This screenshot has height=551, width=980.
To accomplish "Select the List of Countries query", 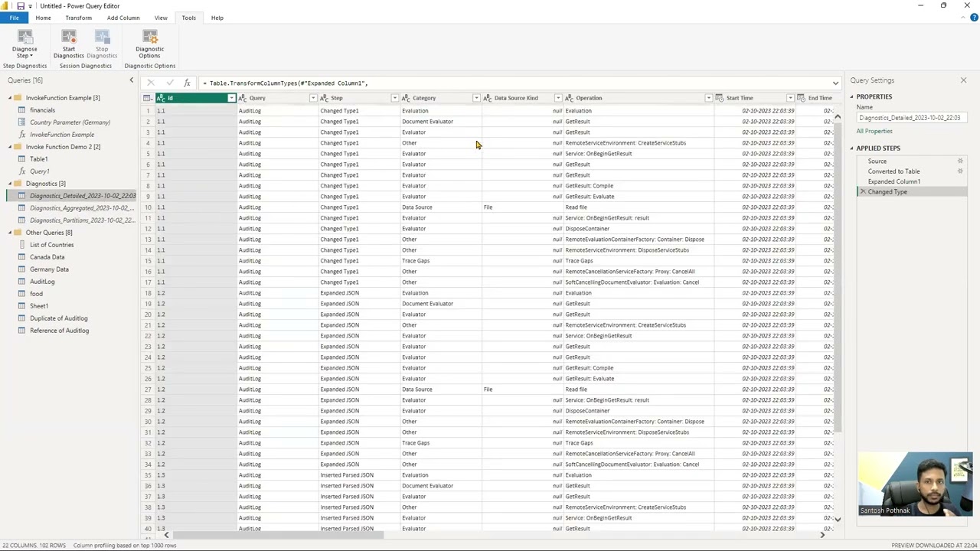I will pyautogui.click(x=51, y=245).
